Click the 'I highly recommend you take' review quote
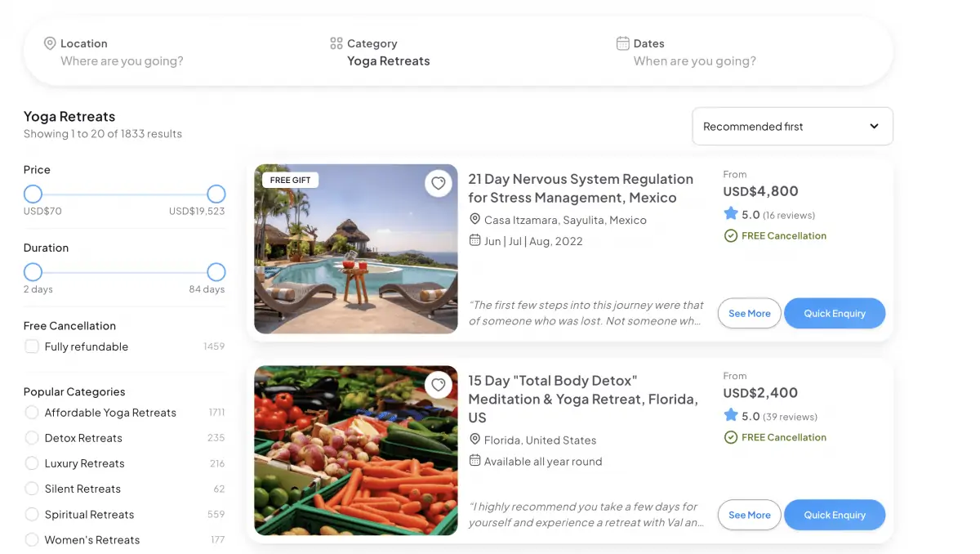The image size is (980, 554). coord(586,515)
